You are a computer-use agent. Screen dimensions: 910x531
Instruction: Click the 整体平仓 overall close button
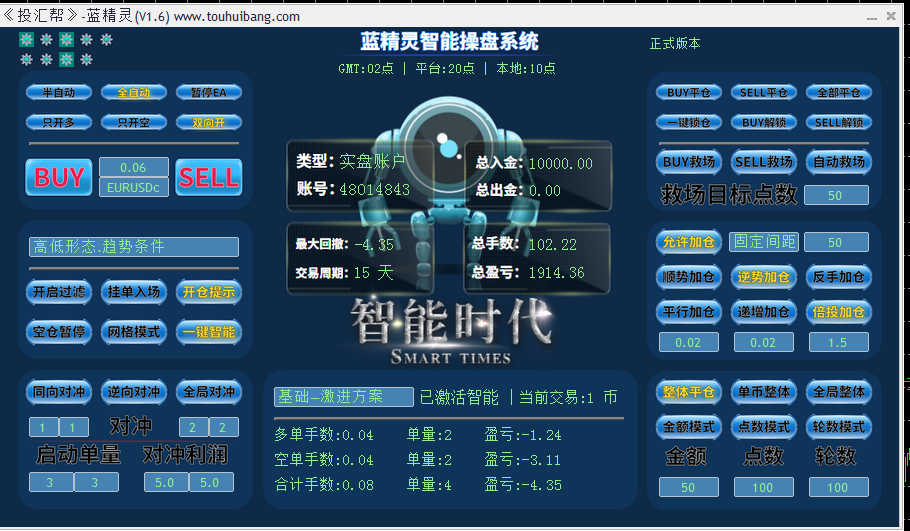689,392
